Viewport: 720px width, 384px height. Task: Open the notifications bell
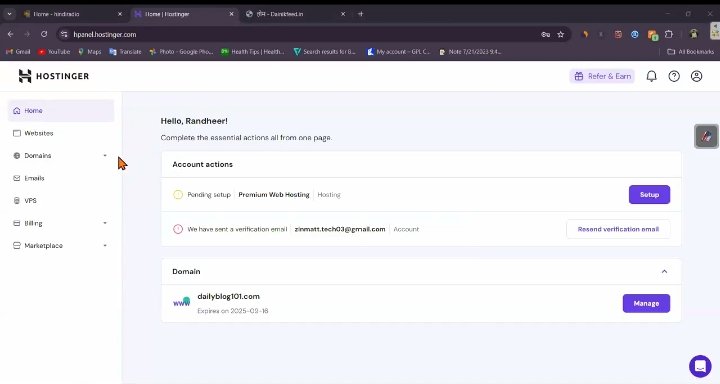click(x=651, y=76)
